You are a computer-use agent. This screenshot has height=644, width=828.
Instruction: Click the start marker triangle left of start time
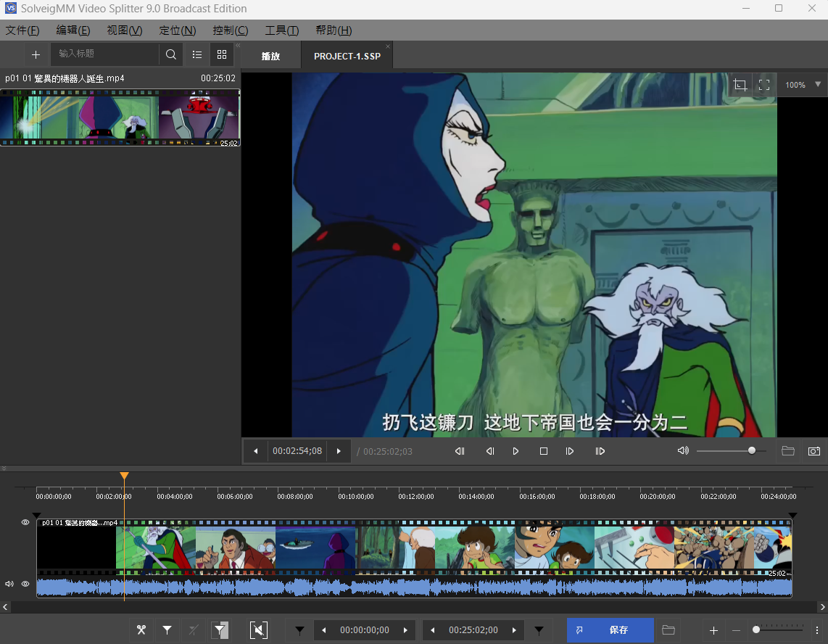pos(299,630)
